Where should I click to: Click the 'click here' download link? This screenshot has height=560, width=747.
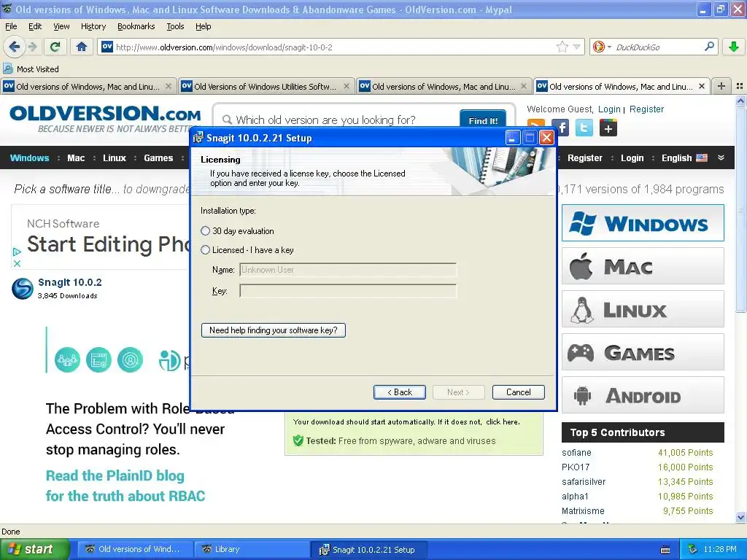click(x=503, y=422)
